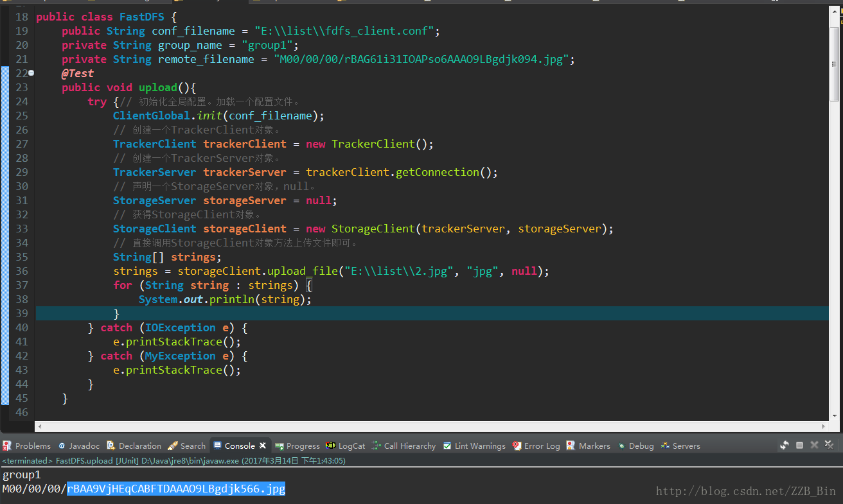Switch to the LogCat tab

pos(346,446)
